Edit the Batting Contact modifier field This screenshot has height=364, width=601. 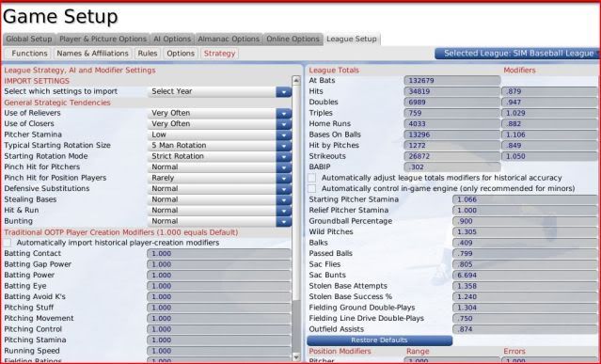219,254
